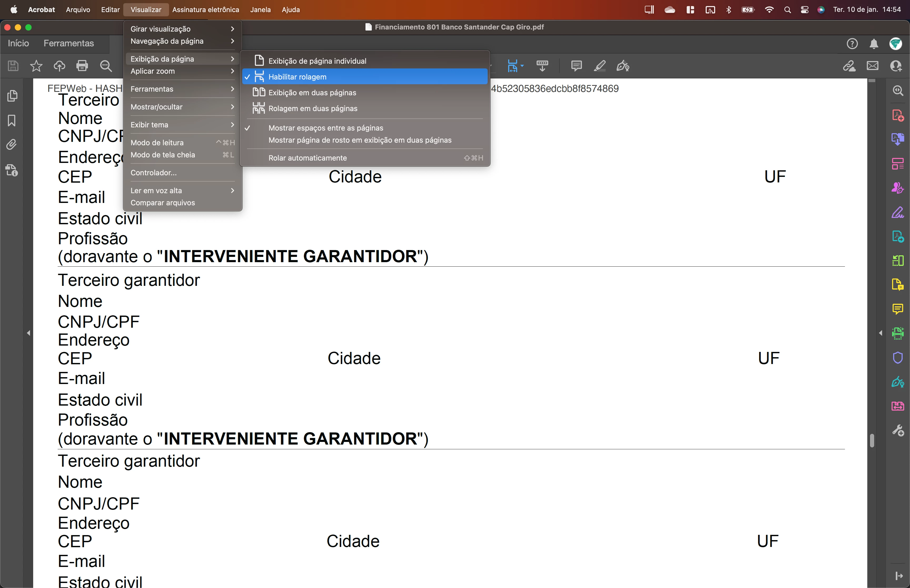Click the add comment note icon
Screen dimensions: 910x588
(x=576, y=66)
